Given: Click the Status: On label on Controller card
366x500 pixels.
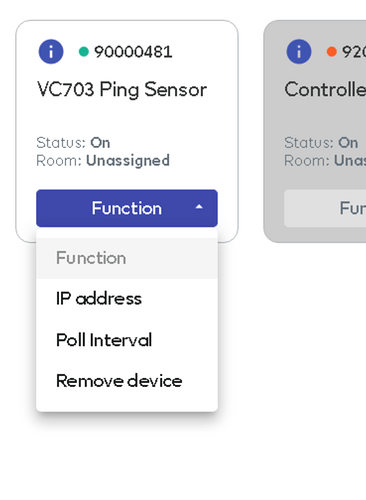Looking at the screenshot, I should pyautogui.click(x=321, y=143).
